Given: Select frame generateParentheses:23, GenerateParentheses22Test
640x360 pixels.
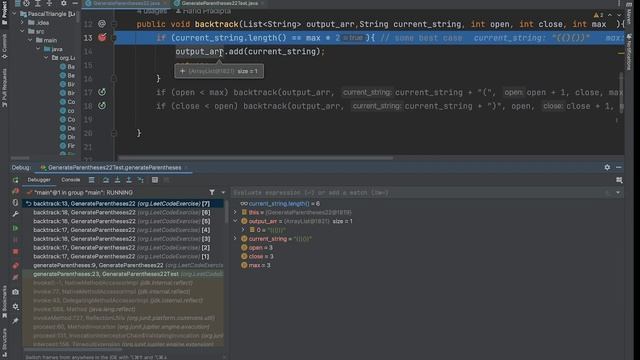Looking at the screenshot, I should [x=122, y=274].
